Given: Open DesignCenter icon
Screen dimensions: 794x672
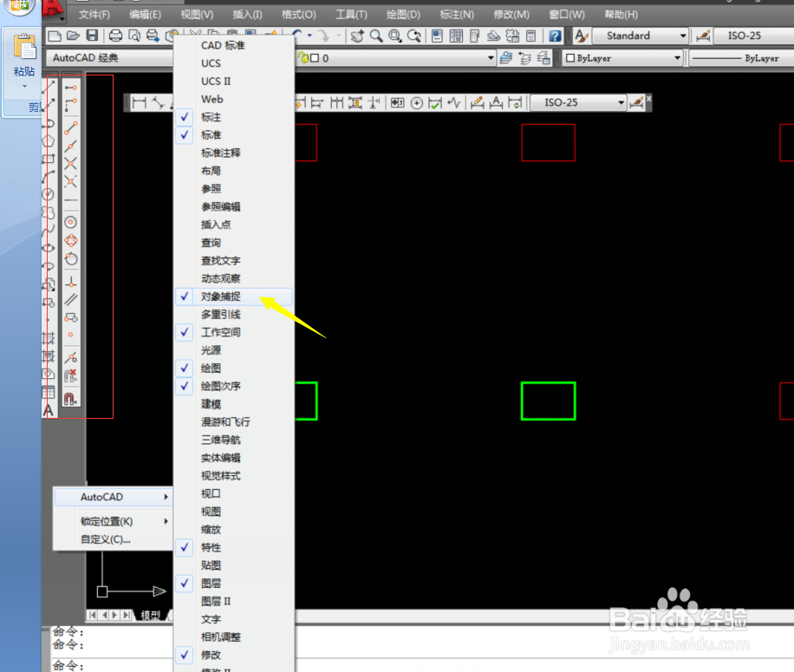Looking at the screenshot, I should [456, 36].
